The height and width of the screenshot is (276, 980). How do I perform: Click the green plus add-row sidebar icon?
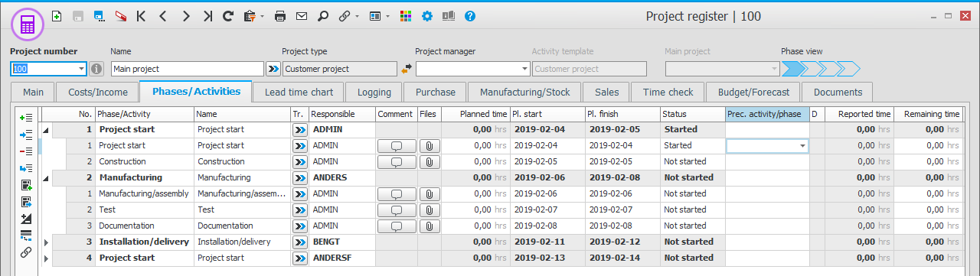pos(26,118)
